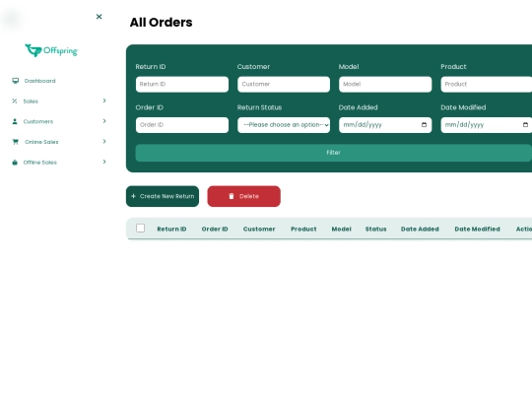Click the Date Modified date field
Image resolution: width=532 pixels, height=399 pixels.
click(x=487, y=125)
